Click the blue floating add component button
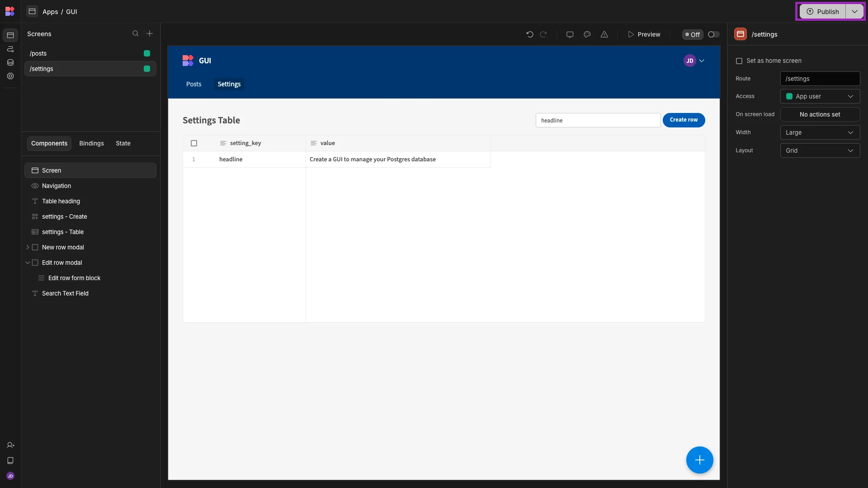This screenshot has height=488, width=868. tap(700, 460)
